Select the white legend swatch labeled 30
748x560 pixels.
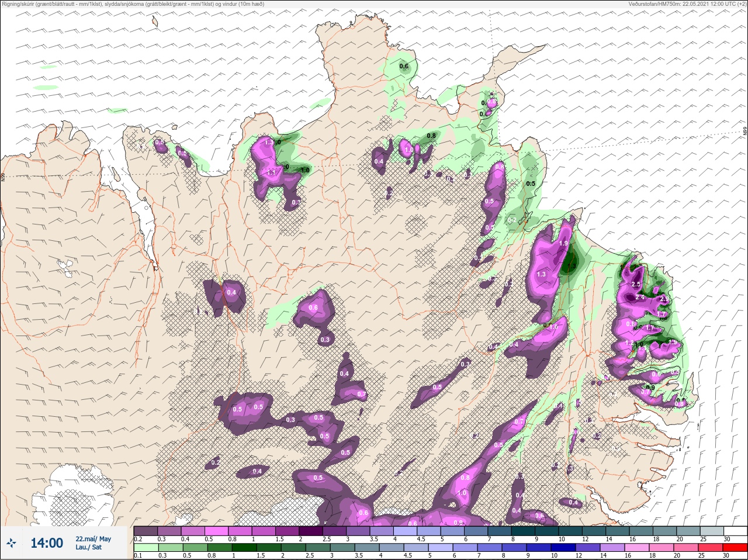735,531
